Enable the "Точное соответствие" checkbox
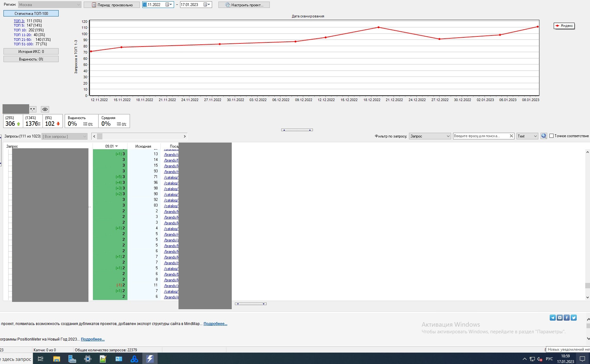 coord(551,136)
